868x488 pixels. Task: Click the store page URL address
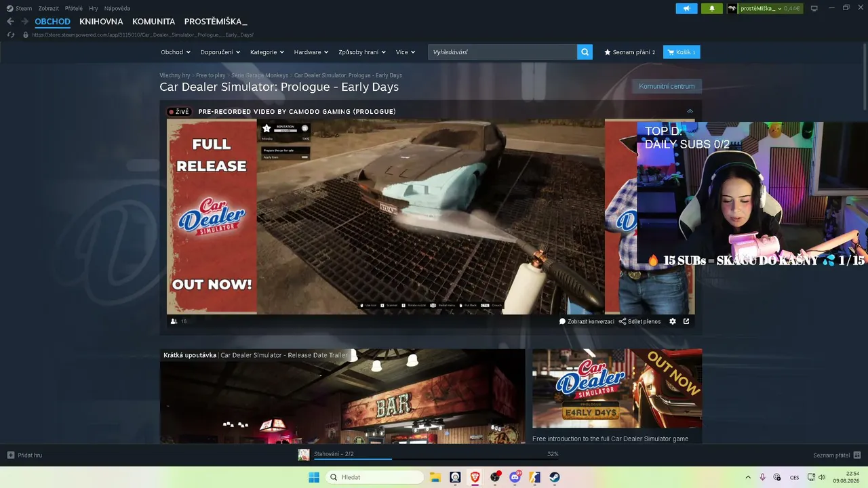pyautogui.click(x=142, y=35)
